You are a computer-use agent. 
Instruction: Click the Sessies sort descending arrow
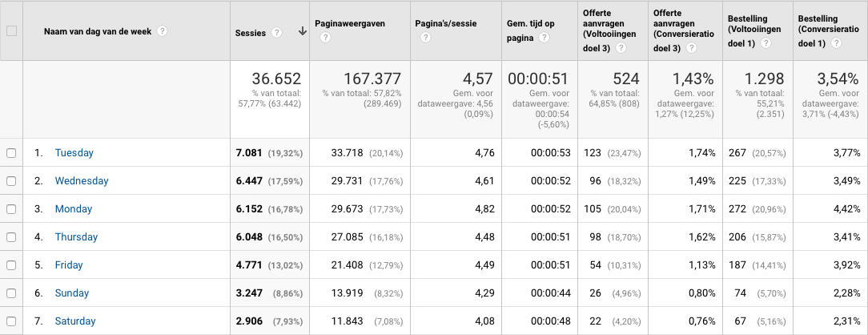click(302, 32)
